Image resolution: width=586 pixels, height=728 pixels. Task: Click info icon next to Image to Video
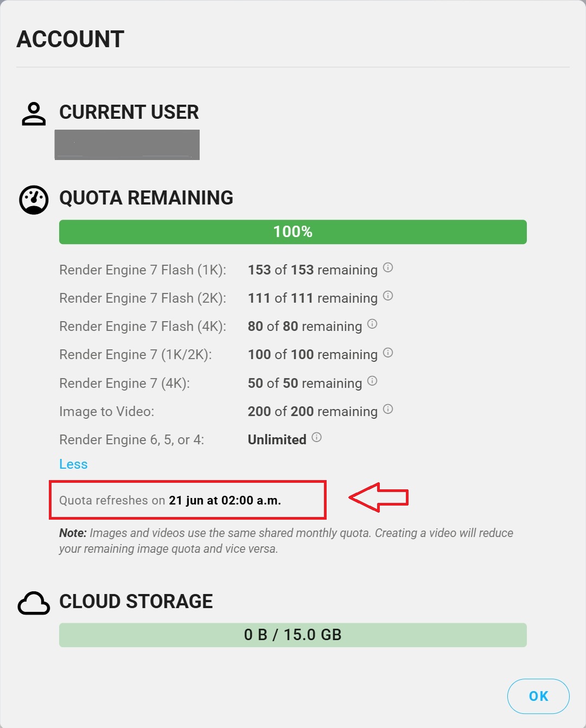(x=388, y=409)
